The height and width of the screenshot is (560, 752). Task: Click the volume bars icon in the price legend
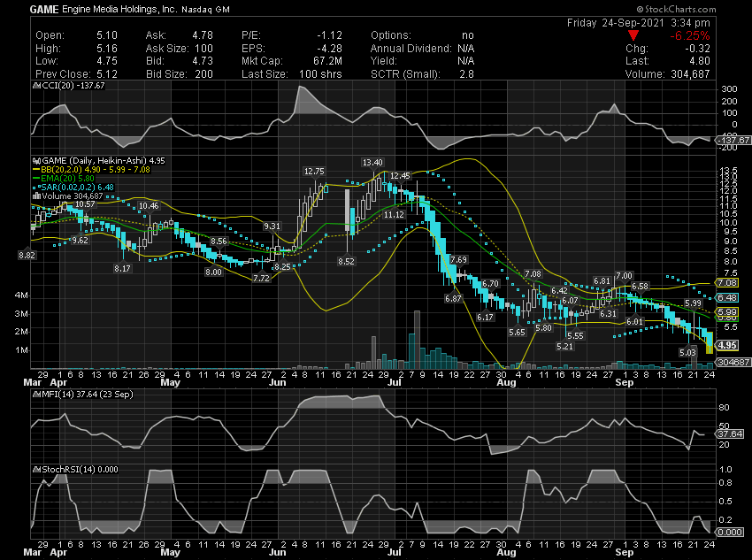coord(36,196)
